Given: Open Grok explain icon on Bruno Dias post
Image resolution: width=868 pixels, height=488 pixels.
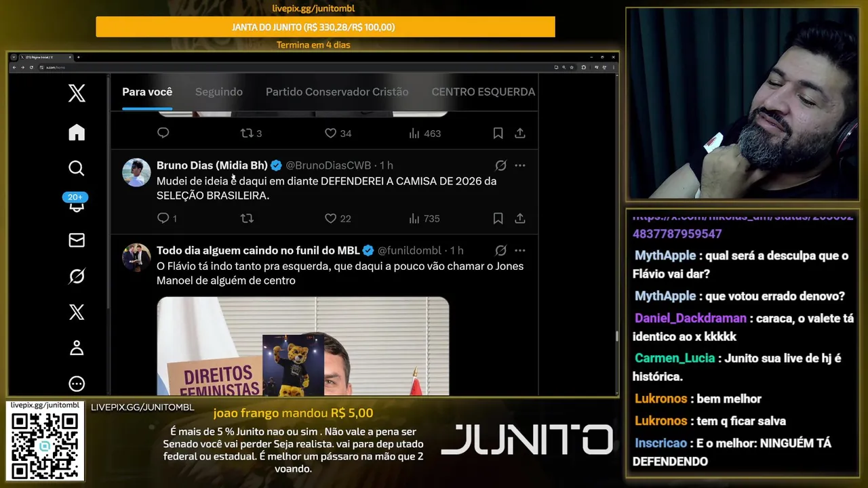Looking at the screenshot, I should 500,165.
